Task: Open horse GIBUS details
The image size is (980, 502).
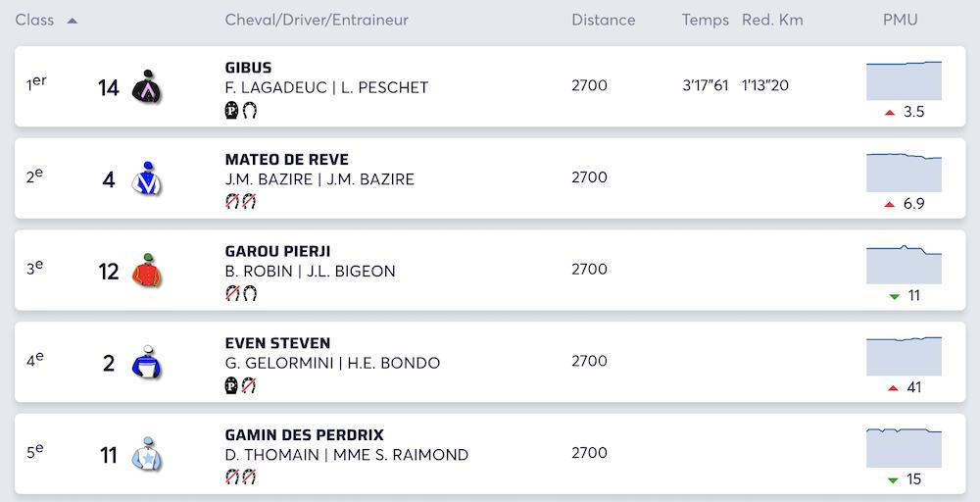Action: click(248, 68)
